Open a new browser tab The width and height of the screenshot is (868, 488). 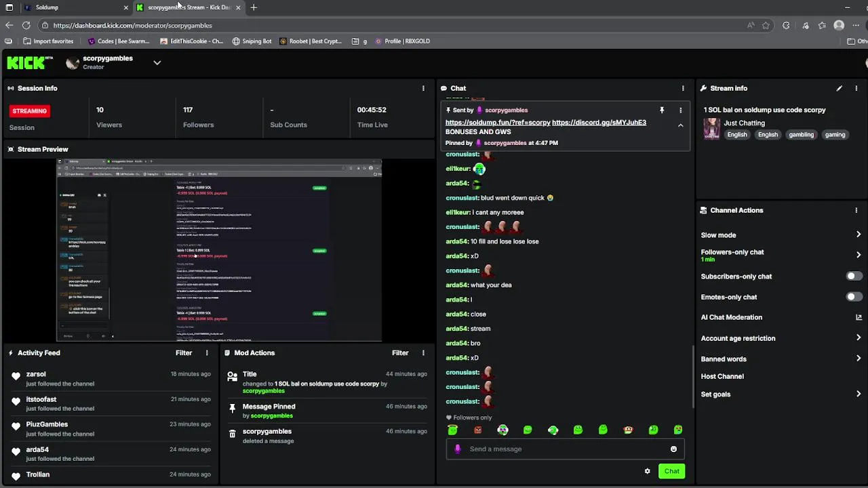click(254, 7)
